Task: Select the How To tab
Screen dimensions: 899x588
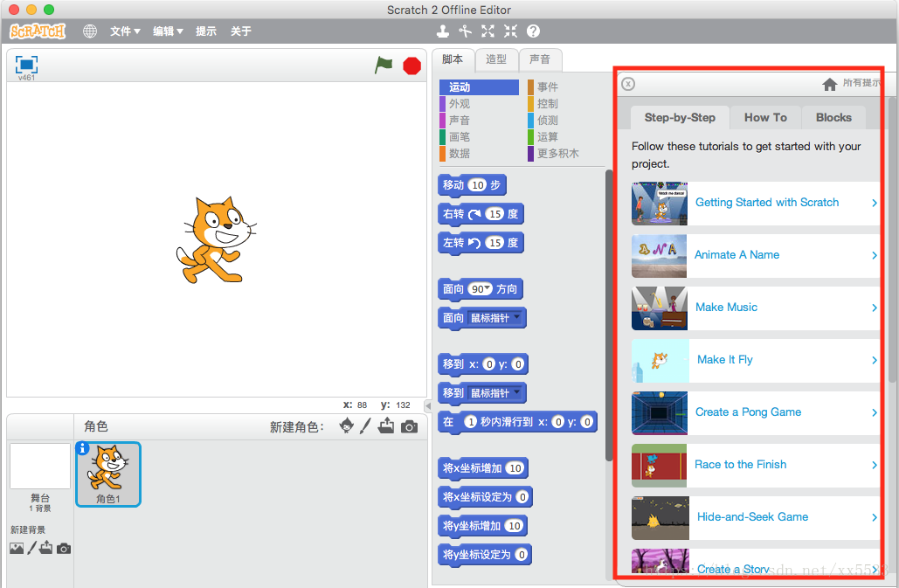Action: point(765,117)
